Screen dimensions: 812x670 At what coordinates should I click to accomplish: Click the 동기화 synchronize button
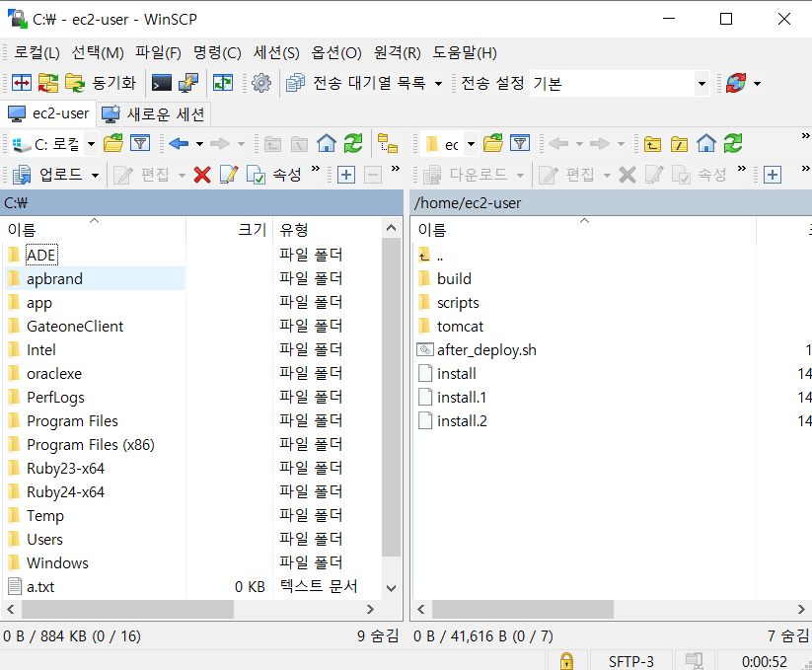(101, 83)
